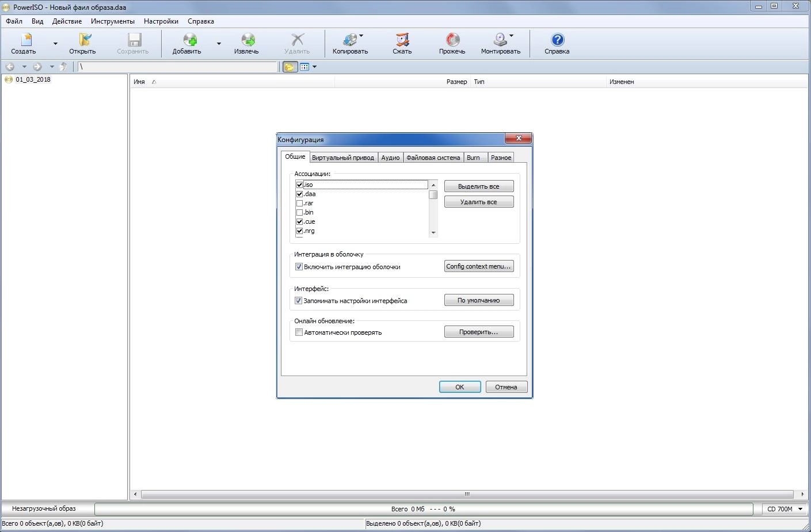Click the Извлечь (Extract) toolbar icon
Viewport: 811px width, 532px height.
[x=246, y=44]
